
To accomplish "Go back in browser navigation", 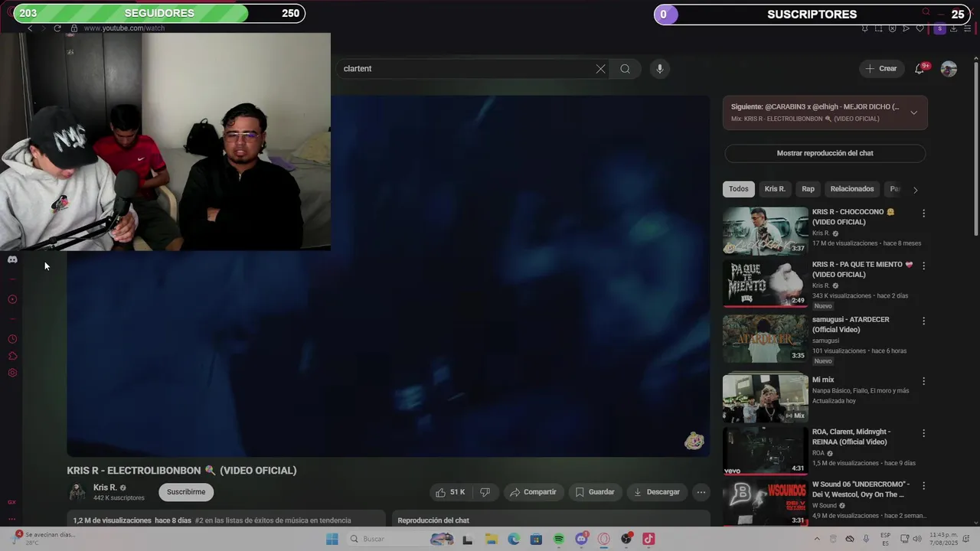I will click(30, 28).
